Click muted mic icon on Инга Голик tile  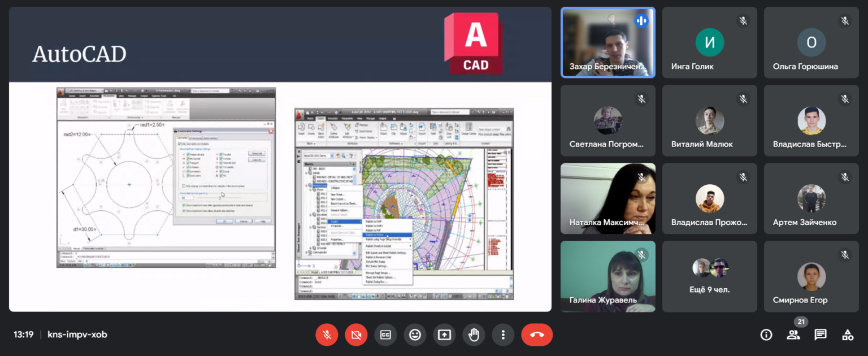coord(743,21)
